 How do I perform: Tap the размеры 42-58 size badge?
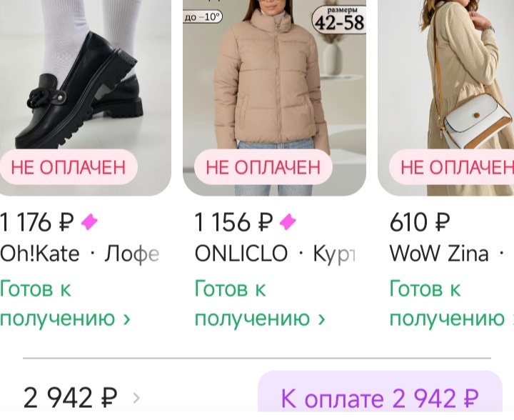click(339, 19)
